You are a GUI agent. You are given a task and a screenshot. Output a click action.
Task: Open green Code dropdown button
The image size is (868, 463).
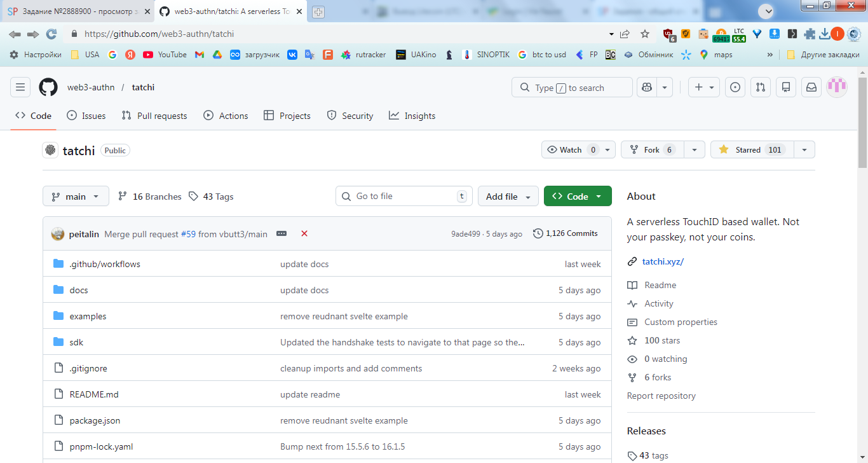click(x=578, y=197)
